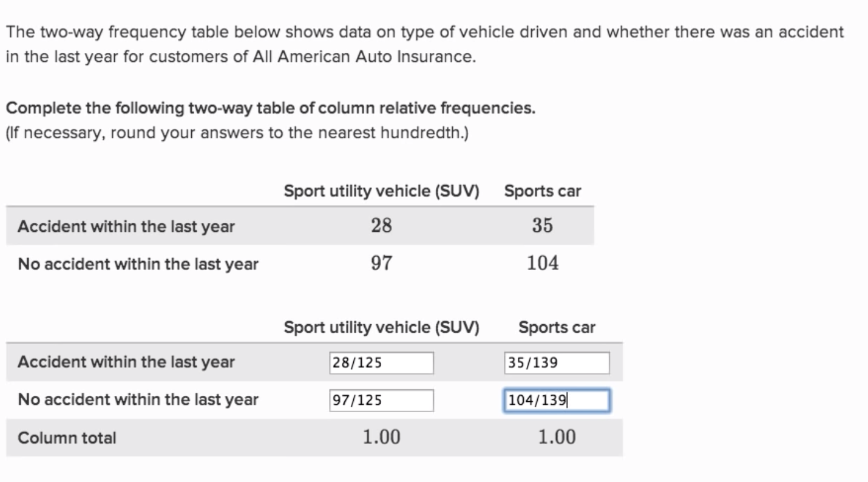Click the value 35 in the frequency table
Viewport: 868px width, 482px height.
543,226
